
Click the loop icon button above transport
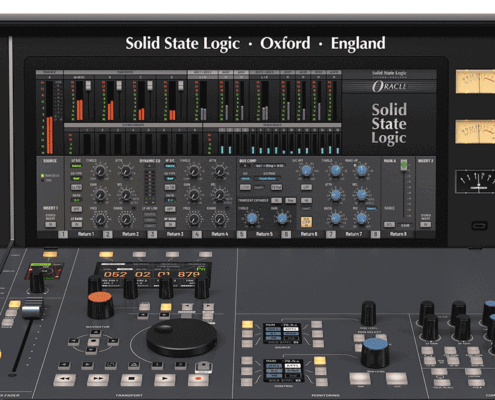(x=110, y=365)
